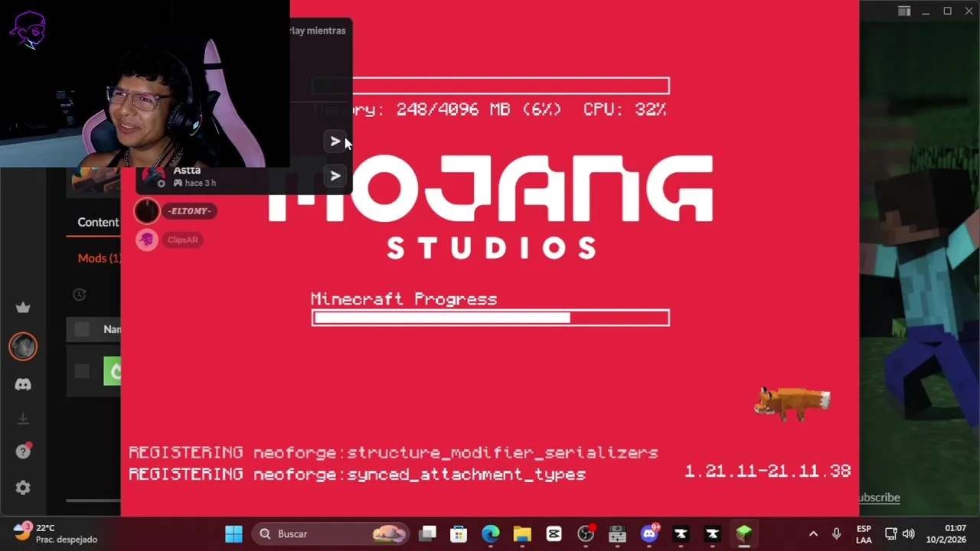Open the crown premium icon in CurseForge sidebar
The image size is (980, 551).
pyautogui.click(x=23, y=308)
